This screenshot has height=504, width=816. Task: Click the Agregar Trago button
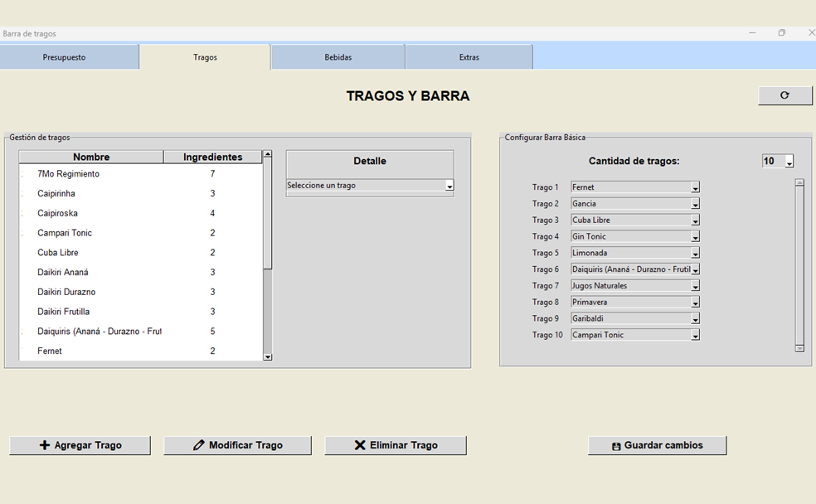pyautogui.click(x=80, y=445)
